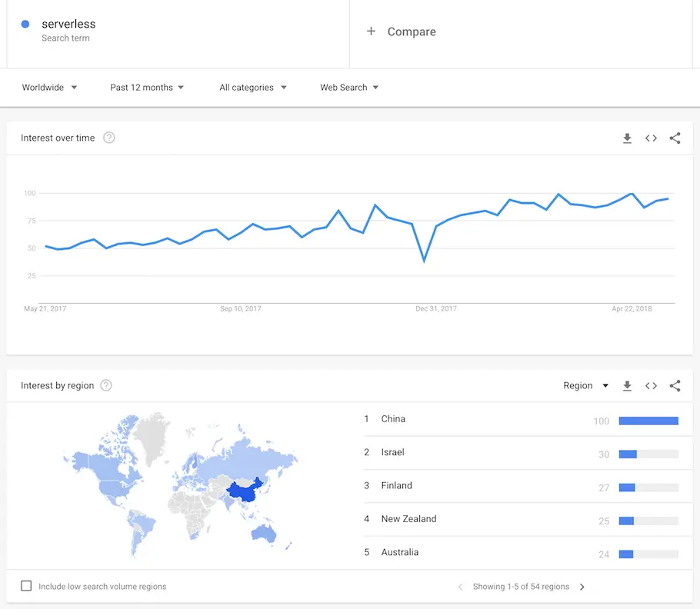Show the next page of regions
The height and width of the screenshot is (609, 700).
[x=582, y=586]
